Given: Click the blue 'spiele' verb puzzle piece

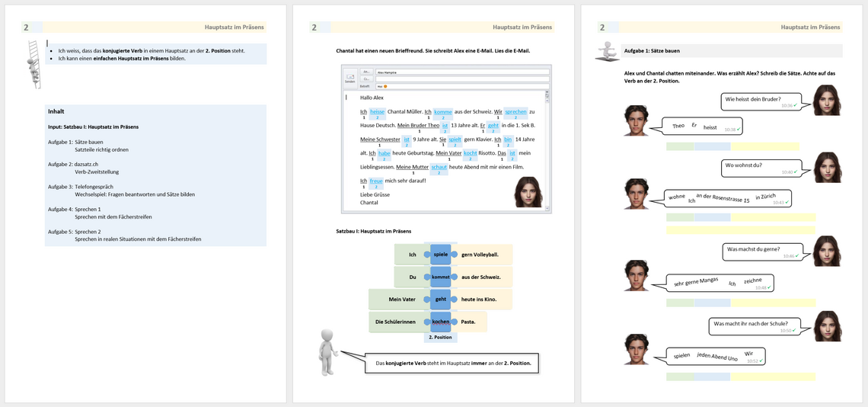Looking at the screenshot, I should (440, 255).
